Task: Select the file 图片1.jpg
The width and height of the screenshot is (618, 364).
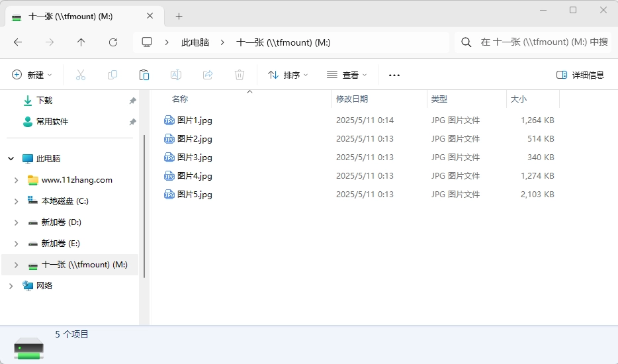Action: [x=195, y=120]
